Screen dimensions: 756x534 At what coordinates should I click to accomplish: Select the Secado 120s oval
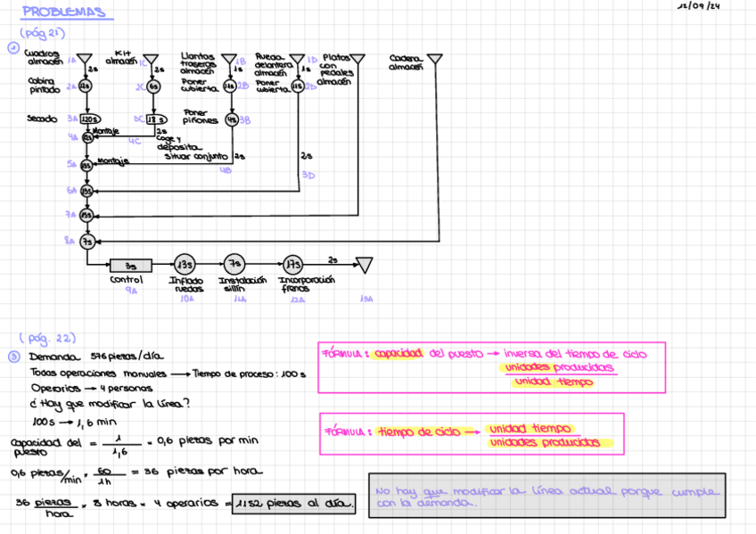coord(90,119)
